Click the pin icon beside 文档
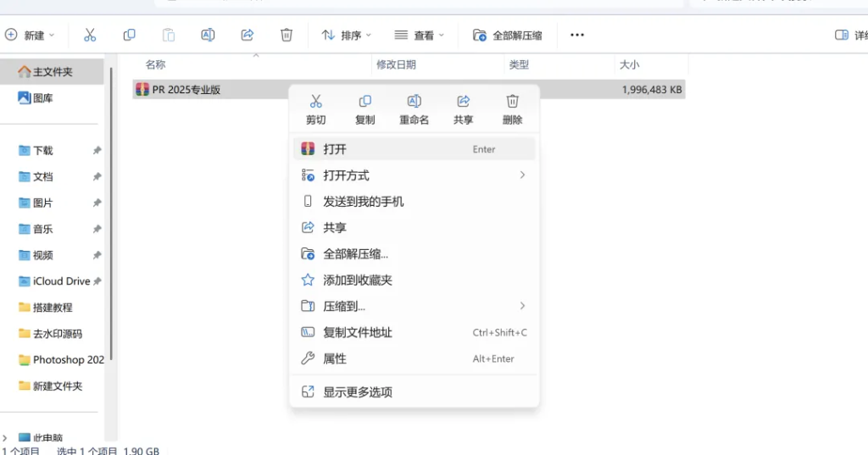868x455 pixels. click(97, 176)
